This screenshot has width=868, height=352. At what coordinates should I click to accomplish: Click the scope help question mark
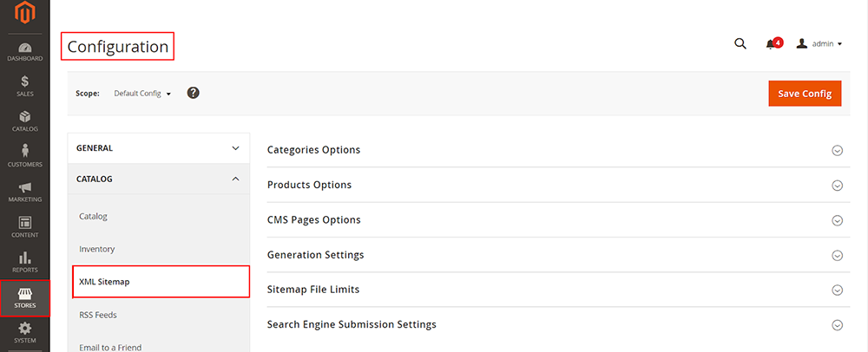[193, 93]
